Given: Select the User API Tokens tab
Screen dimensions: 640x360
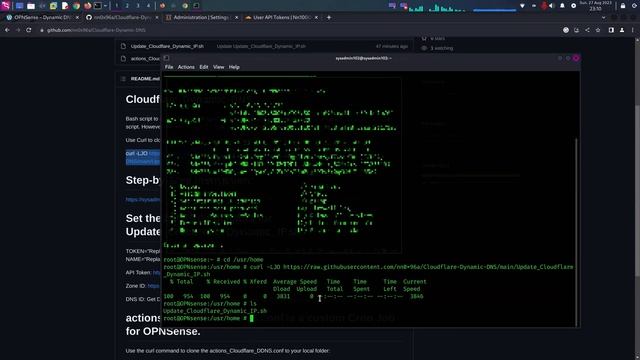Looking at the screenshot, I should [281, 18].
